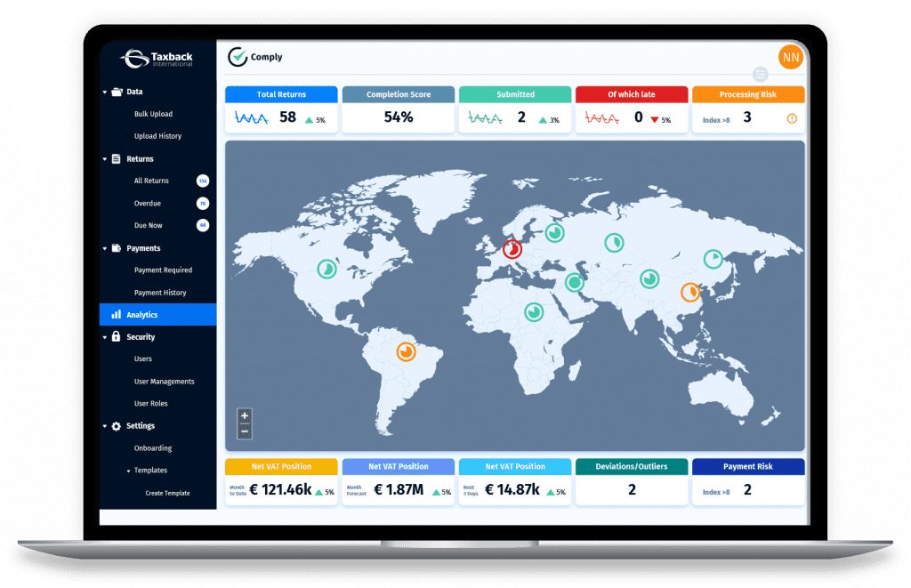The image size is (911, 588).
Task: Click the Settings gear icon
Action: [x=117, y=426]
